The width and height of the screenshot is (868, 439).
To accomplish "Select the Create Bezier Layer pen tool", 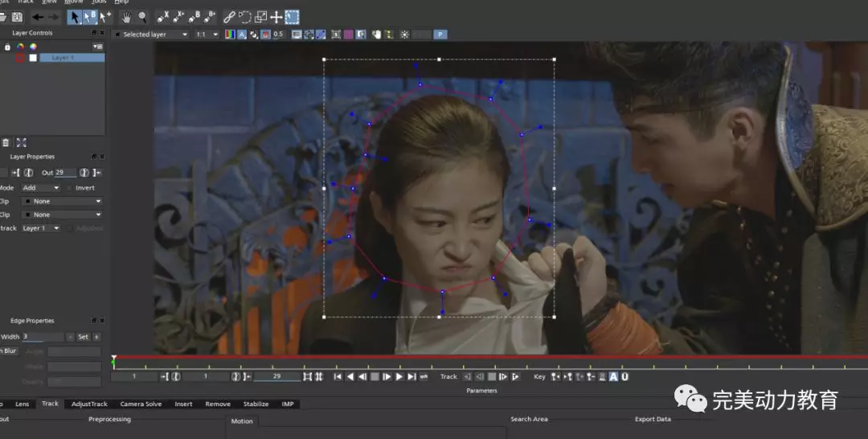I will pyautogui.click(x=194, y=17).
